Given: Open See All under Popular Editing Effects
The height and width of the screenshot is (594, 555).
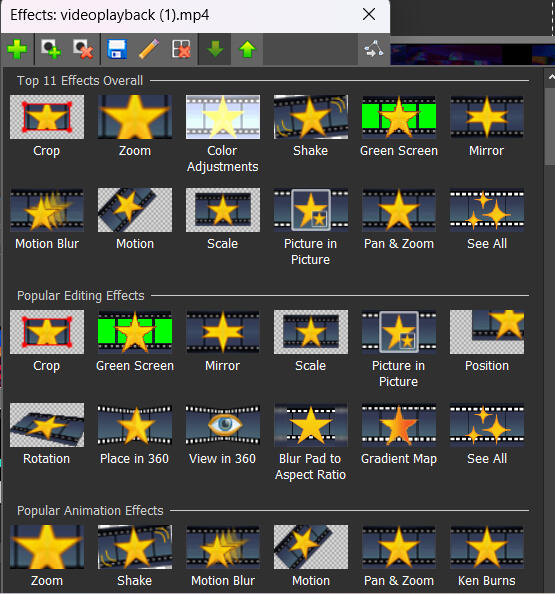Looking at the screenshot, I should coord(487,434).
